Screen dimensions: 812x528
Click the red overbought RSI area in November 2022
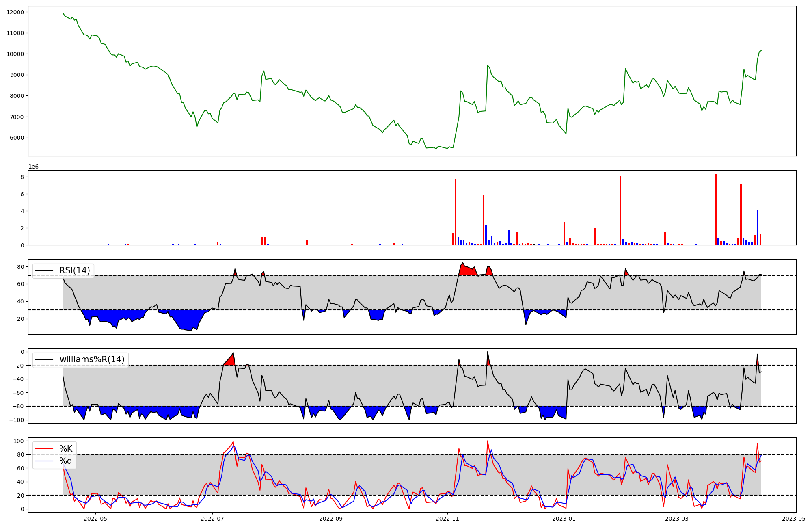(x=467, y=270)
